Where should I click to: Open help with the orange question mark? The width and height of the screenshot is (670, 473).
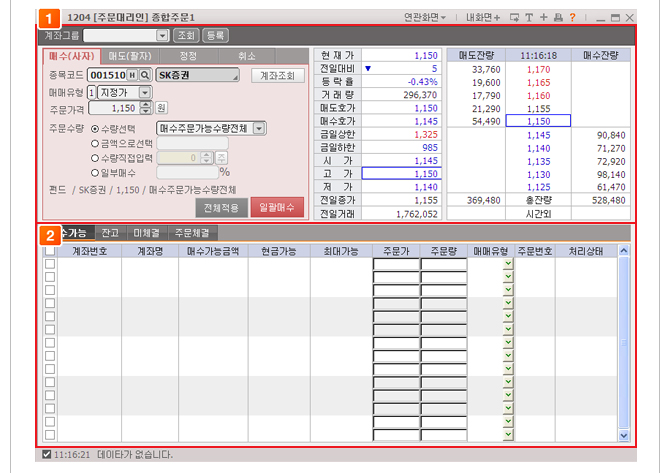pos(572,18)
